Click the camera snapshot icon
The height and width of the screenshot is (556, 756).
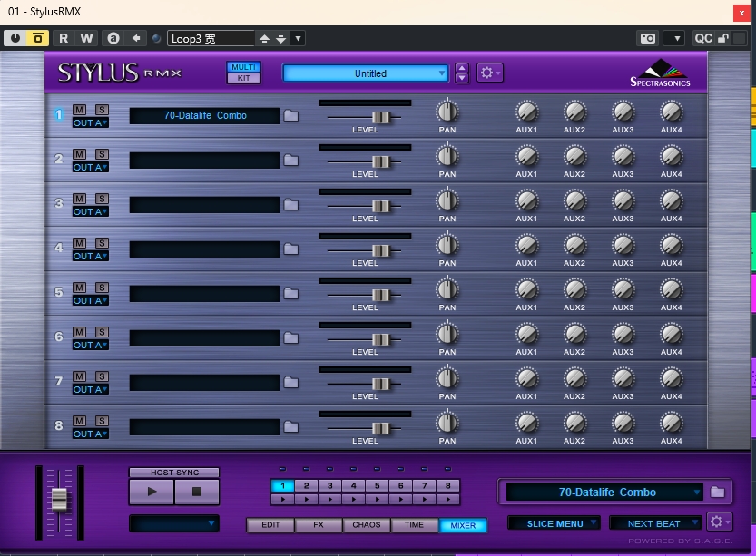click(x=647, y=38)
